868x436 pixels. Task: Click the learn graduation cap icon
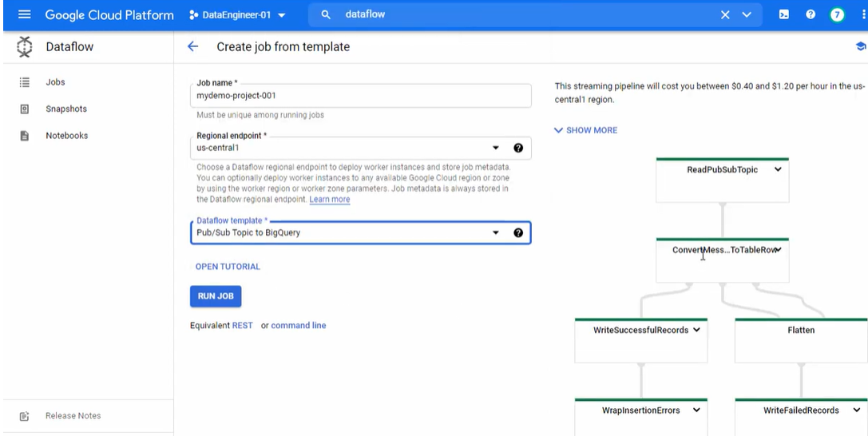point(861,46)
